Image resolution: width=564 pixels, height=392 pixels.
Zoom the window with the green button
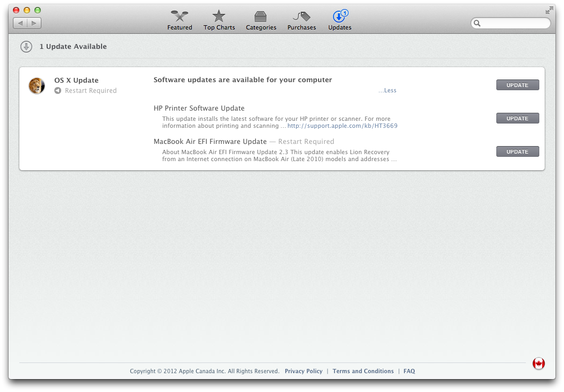pos(38,10)
